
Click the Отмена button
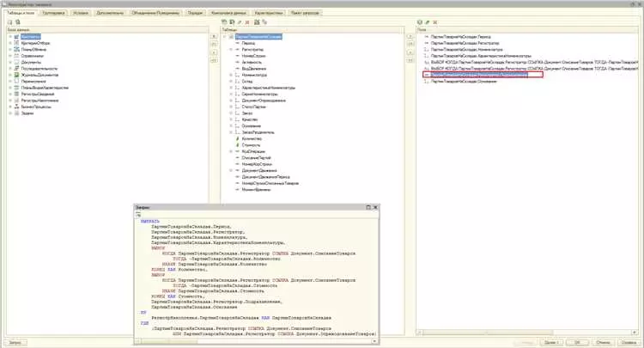point(603,342)
